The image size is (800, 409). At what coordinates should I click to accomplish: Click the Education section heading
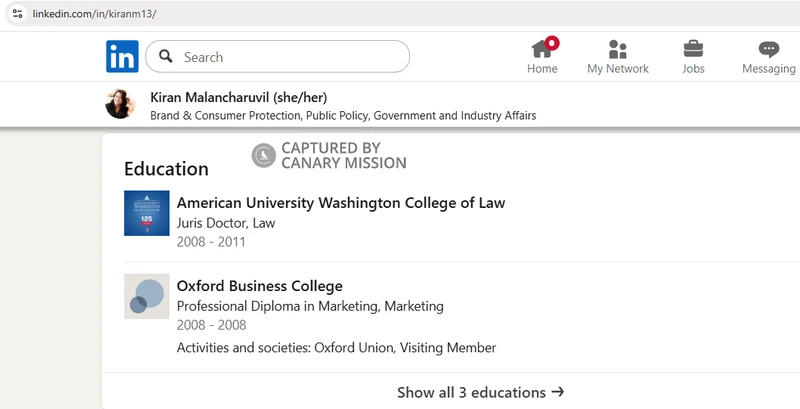[166, 169]
